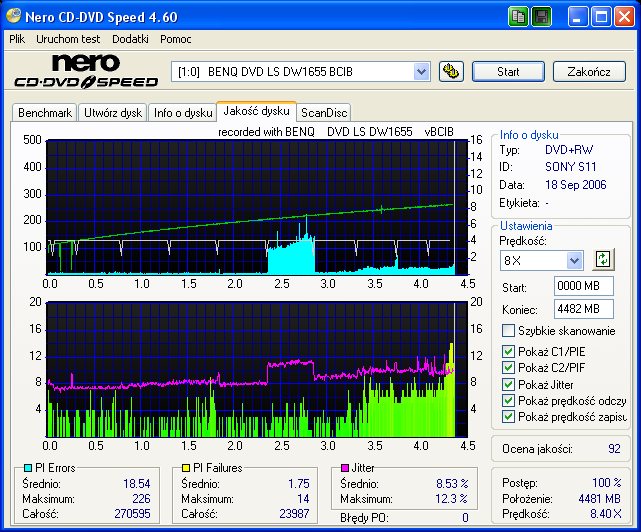Uncheck Pokaż C1/PIE

(x=508, y=351)
